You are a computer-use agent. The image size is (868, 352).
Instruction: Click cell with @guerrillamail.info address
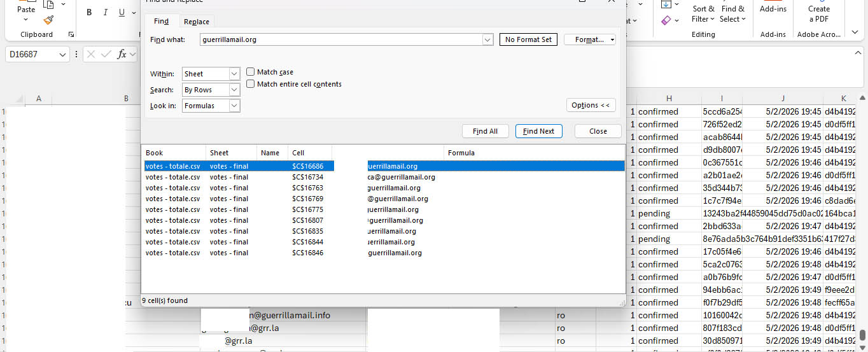click(x=283, y=315)
